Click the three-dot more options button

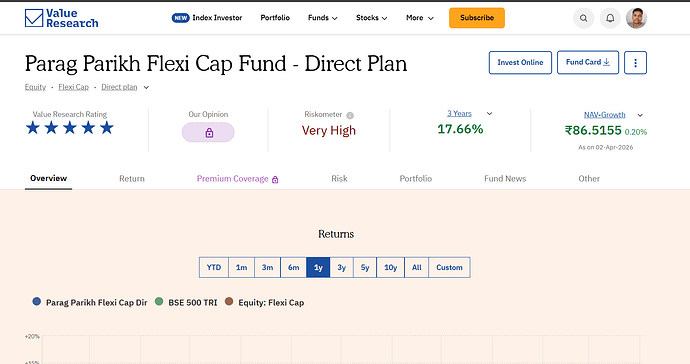tap(635, 63)
